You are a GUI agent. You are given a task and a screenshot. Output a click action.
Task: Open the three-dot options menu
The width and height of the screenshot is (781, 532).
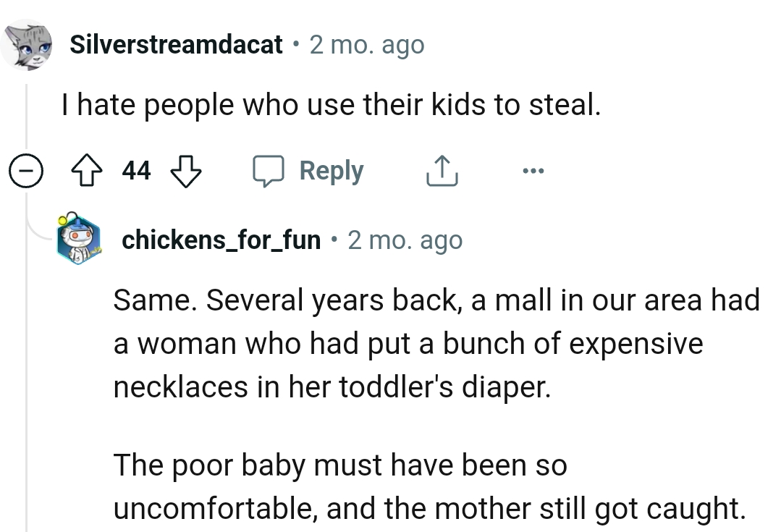click(533, 170)
